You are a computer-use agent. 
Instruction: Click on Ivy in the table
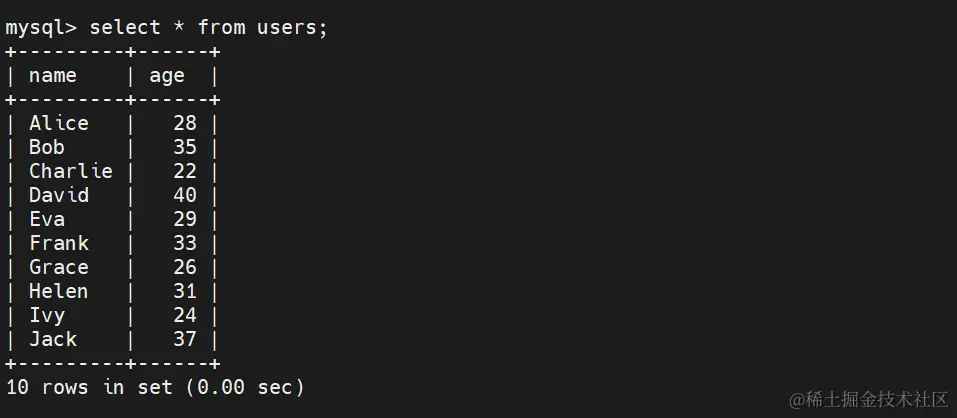[46, 315]
